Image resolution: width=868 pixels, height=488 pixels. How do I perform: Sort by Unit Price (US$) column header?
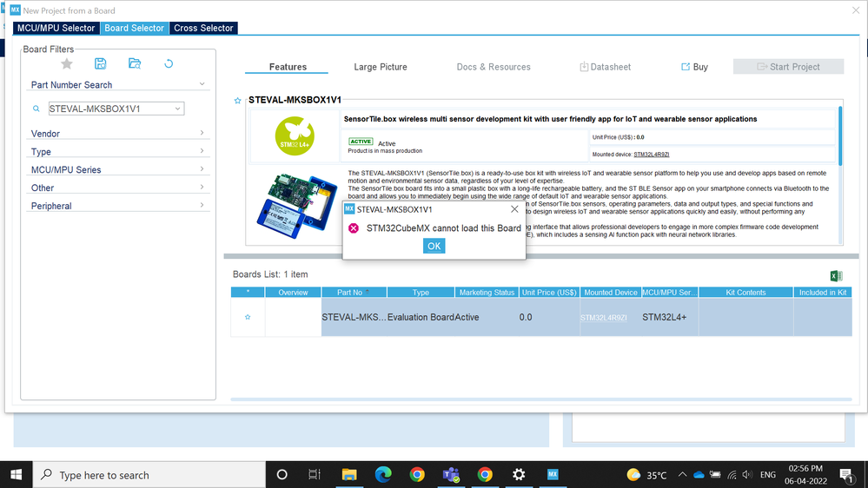pos(549,292)
